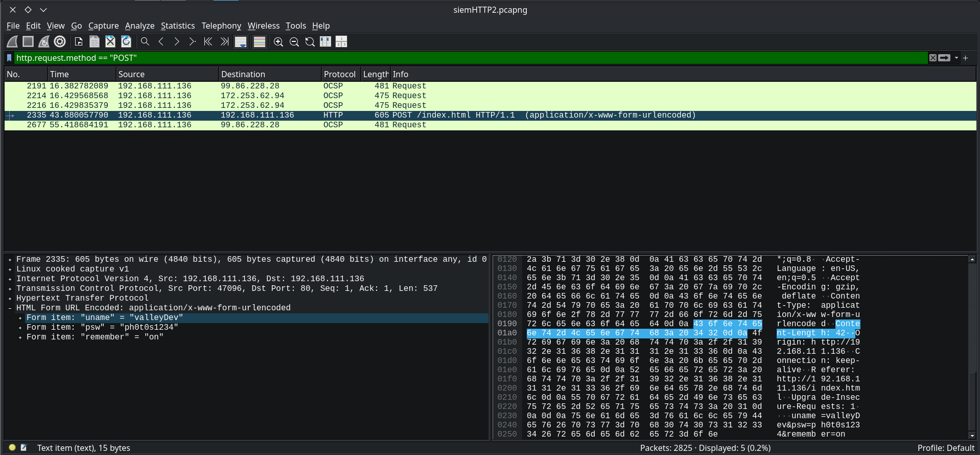The image size is (980, 455).
Task: Open the Analyze menu
Action: (x=139, y=26)
